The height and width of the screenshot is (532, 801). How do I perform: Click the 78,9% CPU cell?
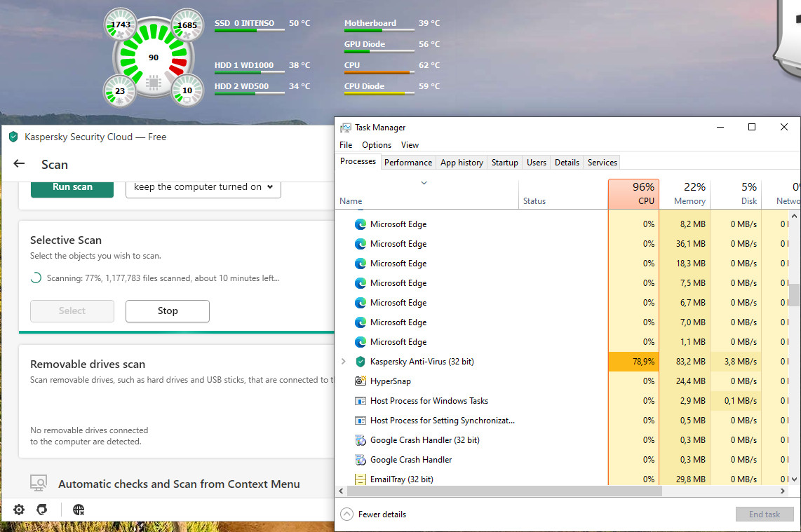click(x=633, y=362)
